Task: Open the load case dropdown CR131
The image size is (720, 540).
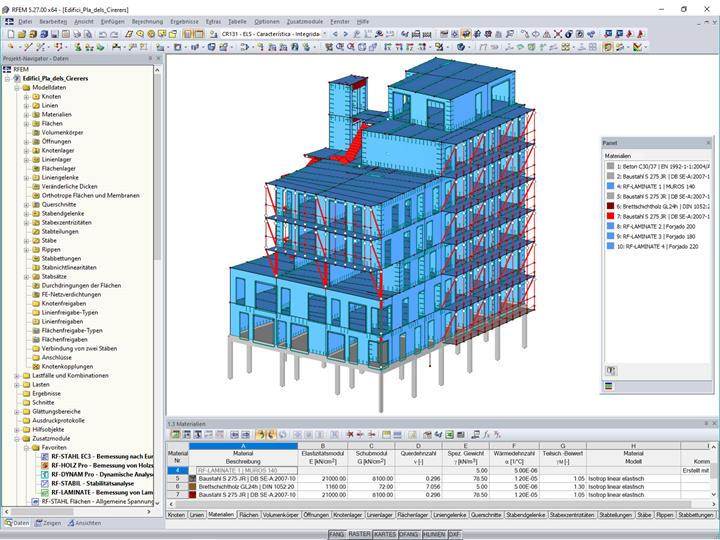Action: coord(324,34)
